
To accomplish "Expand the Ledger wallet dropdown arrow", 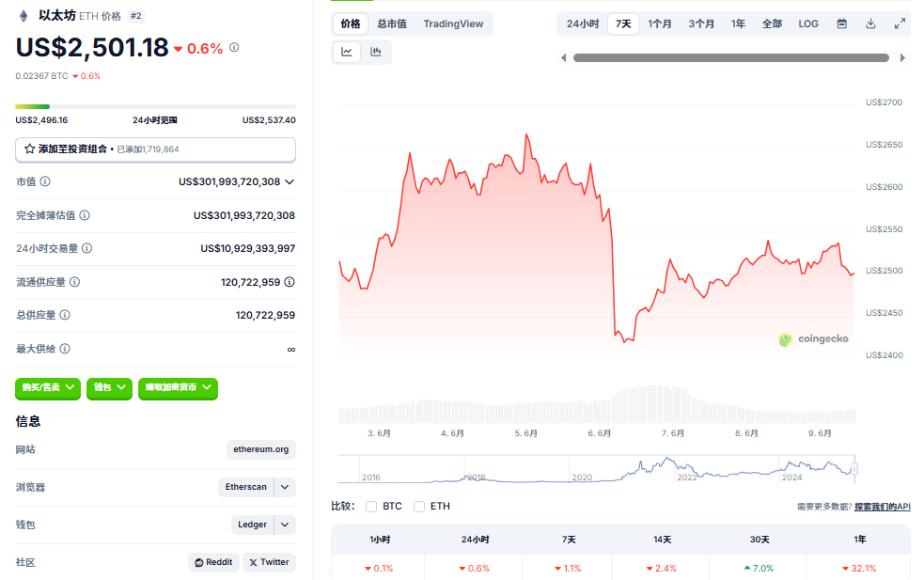I will click(285, 525).
